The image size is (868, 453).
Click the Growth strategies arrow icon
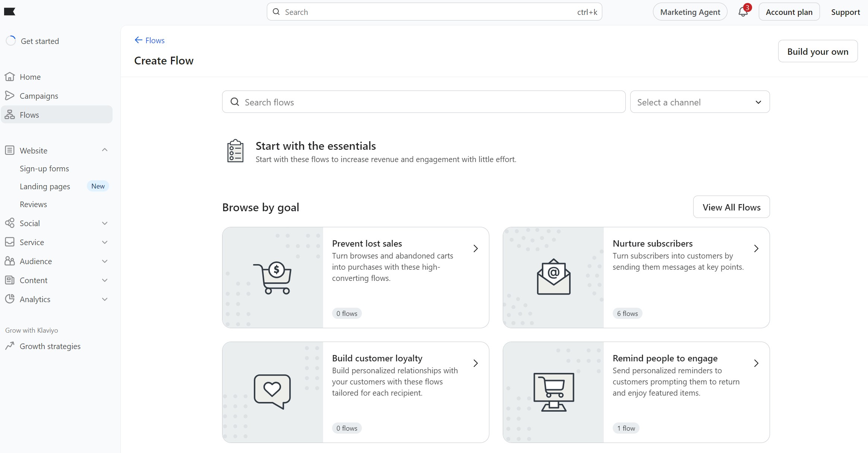(x=10, y=346)
